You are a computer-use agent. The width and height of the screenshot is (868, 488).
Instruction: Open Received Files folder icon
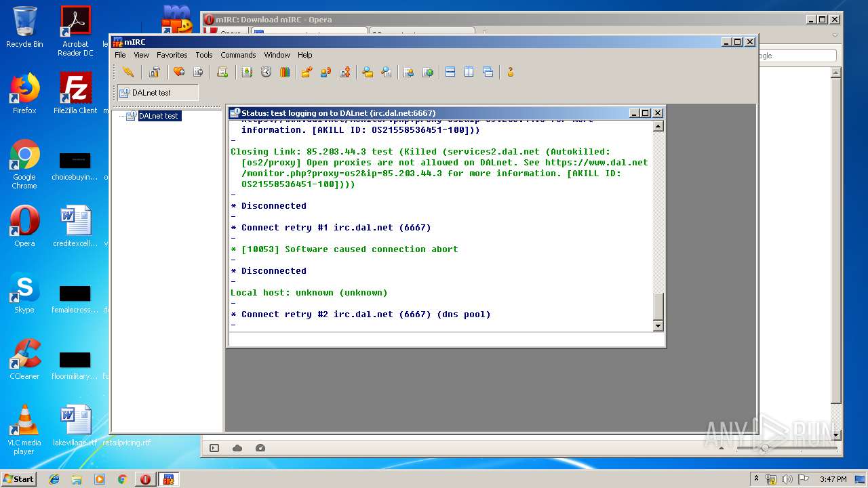click(x=368, y=72)
